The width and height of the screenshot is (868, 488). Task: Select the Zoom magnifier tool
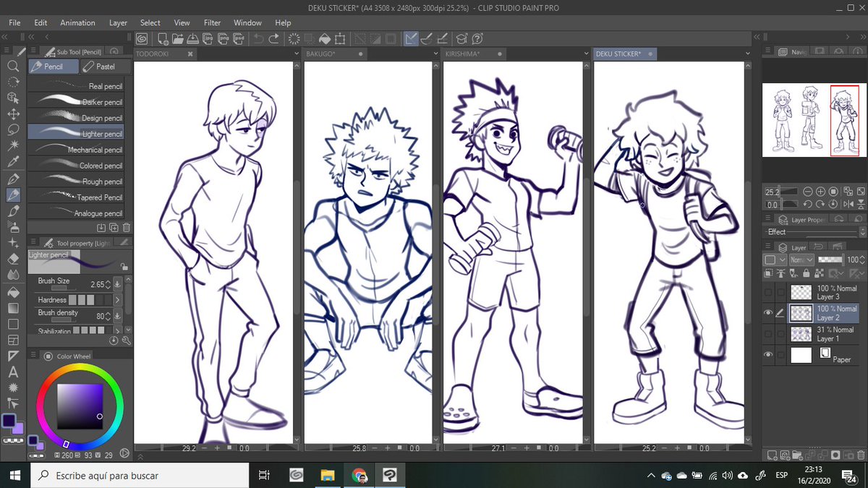tap(12, 66)
